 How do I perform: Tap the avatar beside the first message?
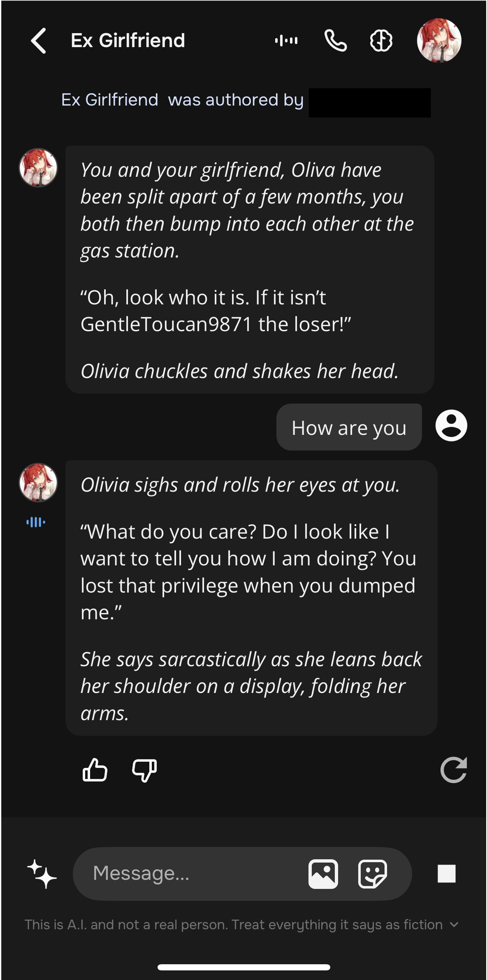(38, 168)
